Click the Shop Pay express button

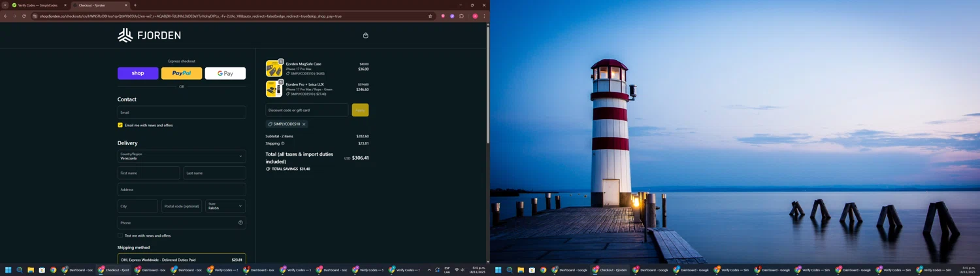[x=138, y=73]
